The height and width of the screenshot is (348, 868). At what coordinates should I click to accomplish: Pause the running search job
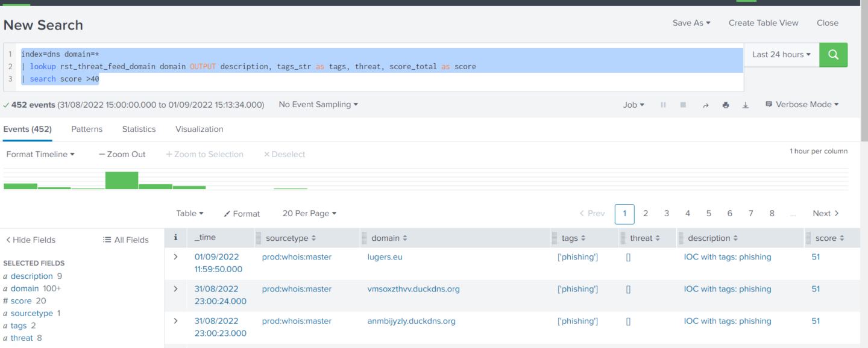pyautogui.click(x=663, y=104)
